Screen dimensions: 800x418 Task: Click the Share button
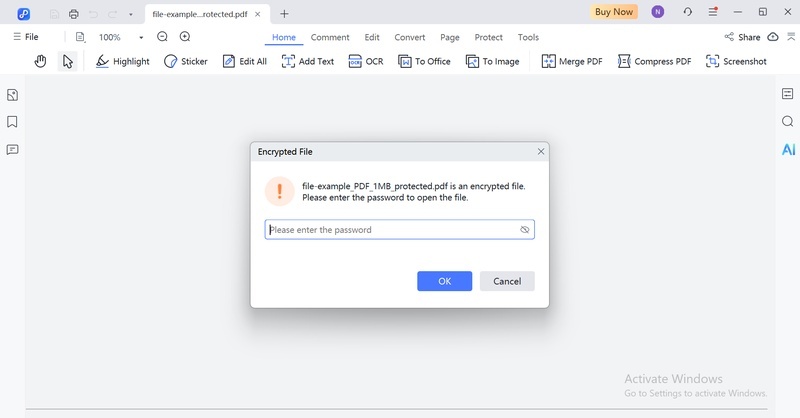coord(742,37)
